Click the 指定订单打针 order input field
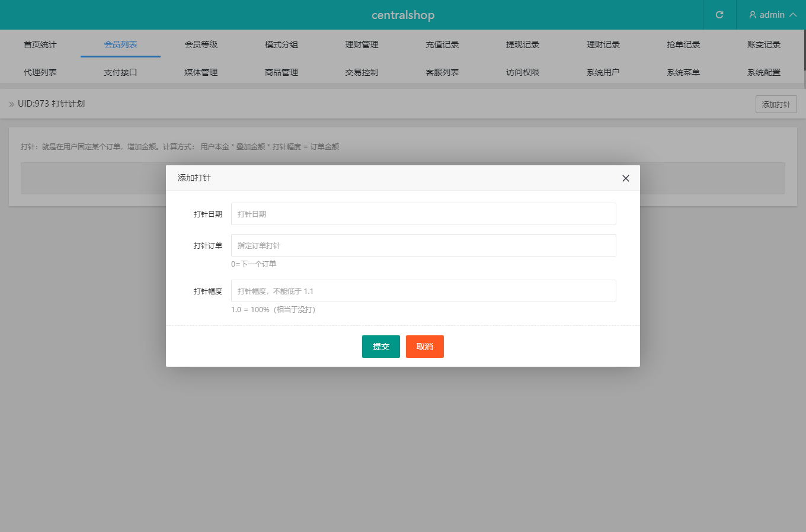The width and height of the screenshot is (806, 532). (423, 245)
